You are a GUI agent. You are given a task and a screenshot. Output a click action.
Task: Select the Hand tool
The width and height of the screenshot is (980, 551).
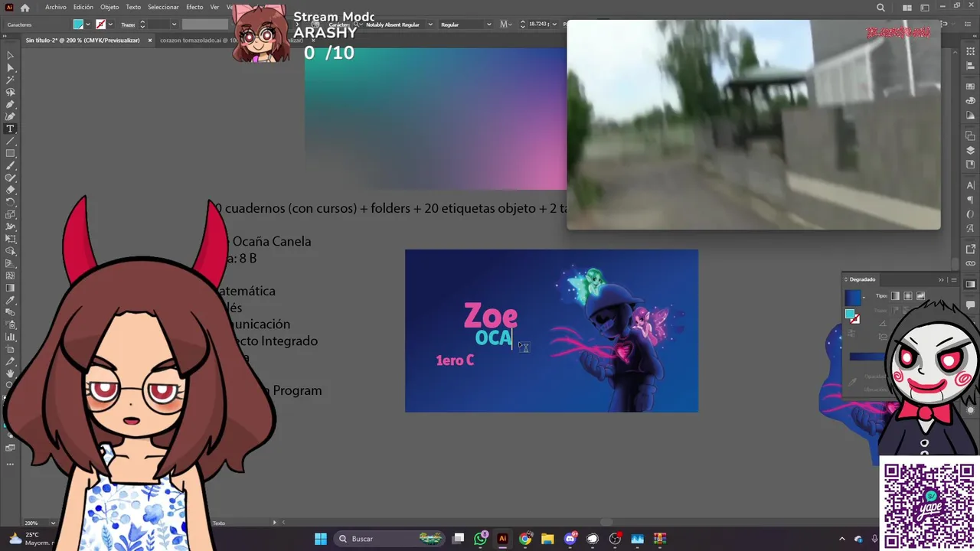click(10, 373)
